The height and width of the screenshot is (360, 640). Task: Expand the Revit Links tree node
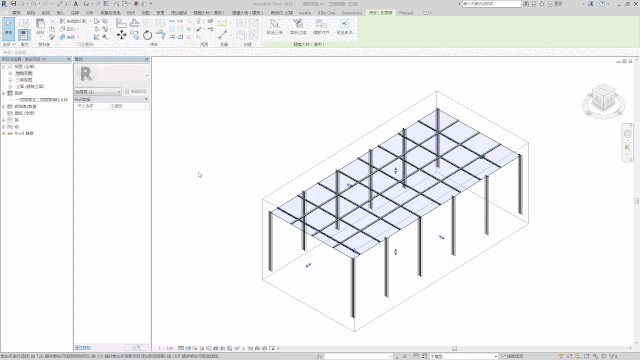pyautogui.click(x=4, y=133)
